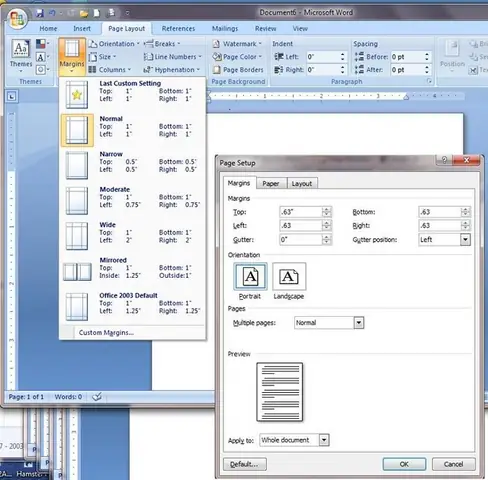Viewport: 488px width, 480px height.
Task: Click the Page Setup help question mark button
Action: pos(444,160)
